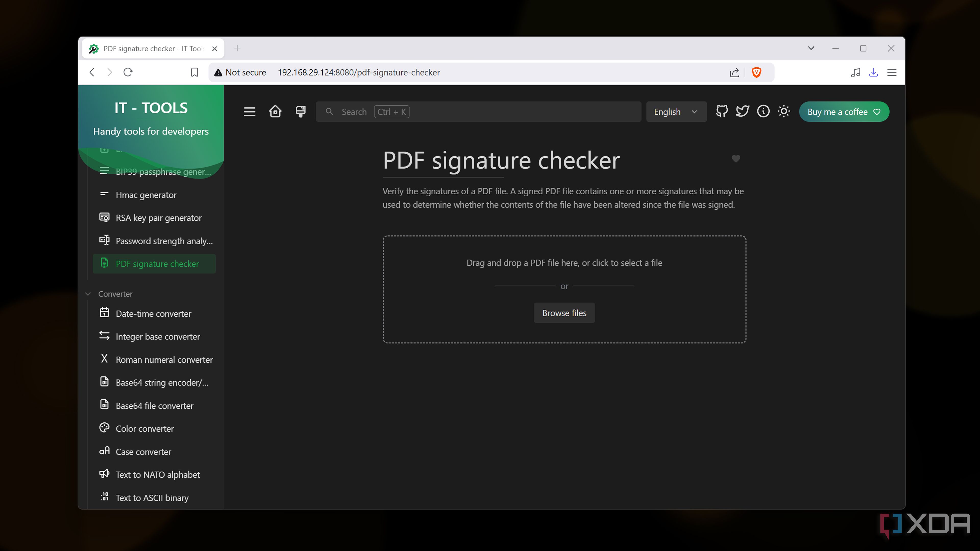Open Base64 file converter tool
Screen dimensions: 980x551
coord(154,406)
